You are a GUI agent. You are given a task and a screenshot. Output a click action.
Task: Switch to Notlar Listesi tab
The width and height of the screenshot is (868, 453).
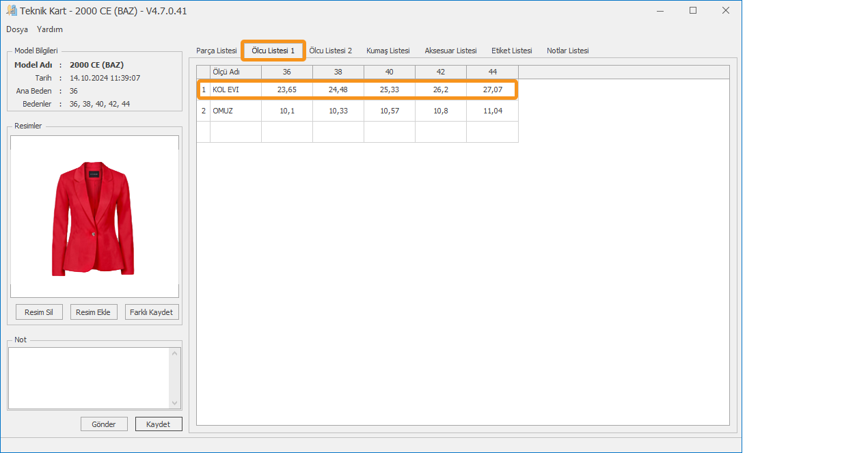567,51
